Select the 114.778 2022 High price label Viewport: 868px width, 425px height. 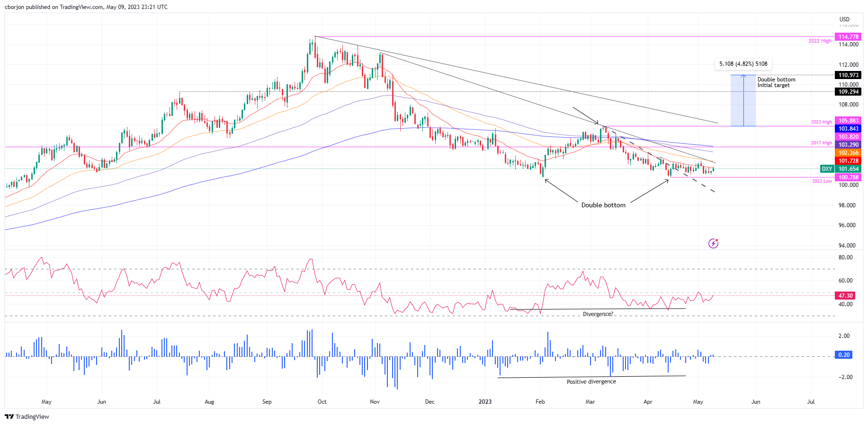[849, 37]
